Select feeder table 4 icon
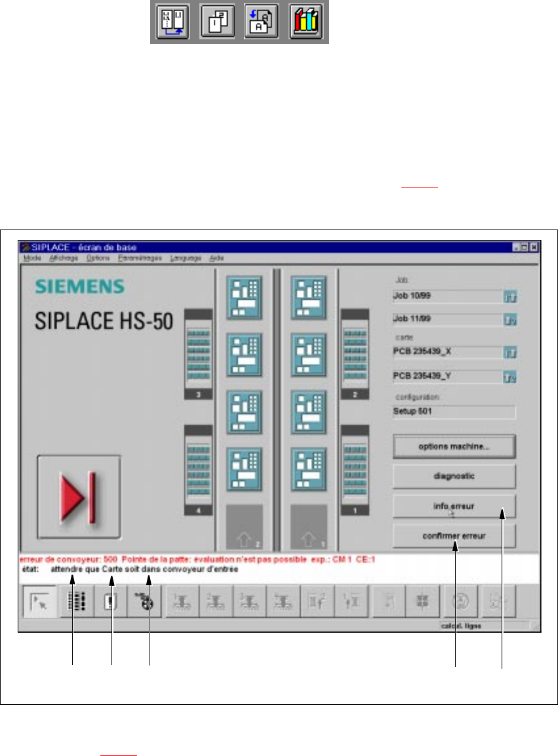The width and height of the screenshot is (558, 756). (x=198, y=470)
